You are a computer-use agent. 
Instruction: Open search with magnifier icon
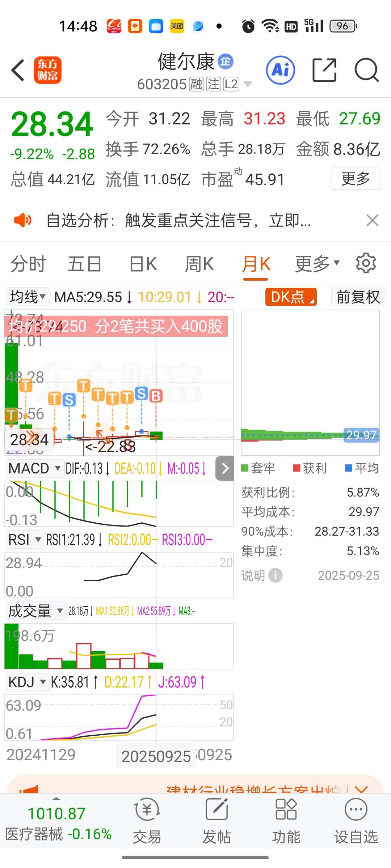click(366, 70)
